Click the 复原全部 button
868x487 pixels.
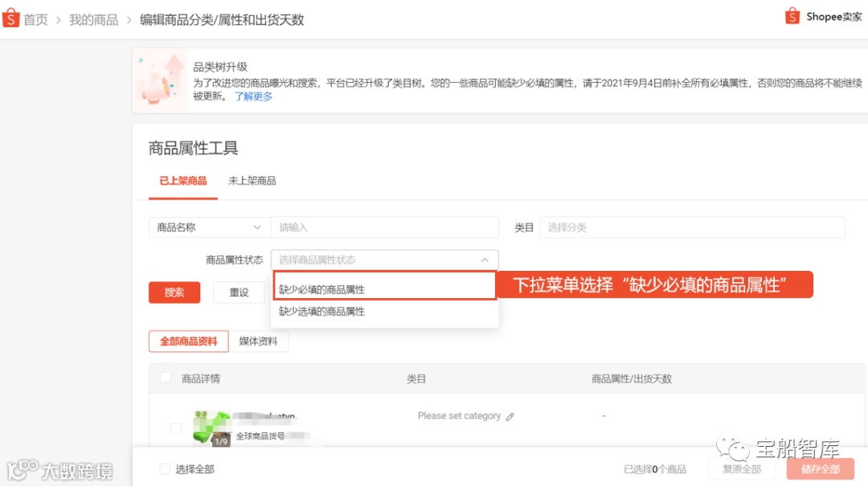click(742, 469)
